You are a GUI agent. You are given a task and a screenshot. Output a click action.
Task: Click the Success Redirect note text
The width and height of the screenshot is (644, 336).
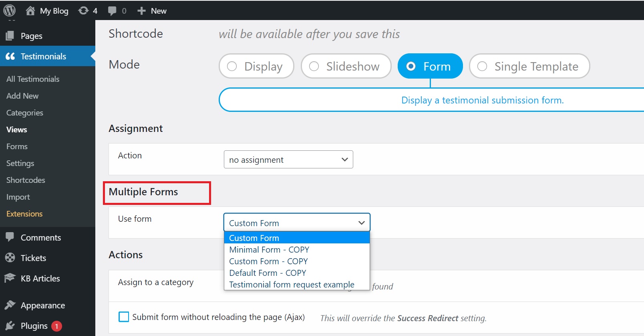coord(403,318)
